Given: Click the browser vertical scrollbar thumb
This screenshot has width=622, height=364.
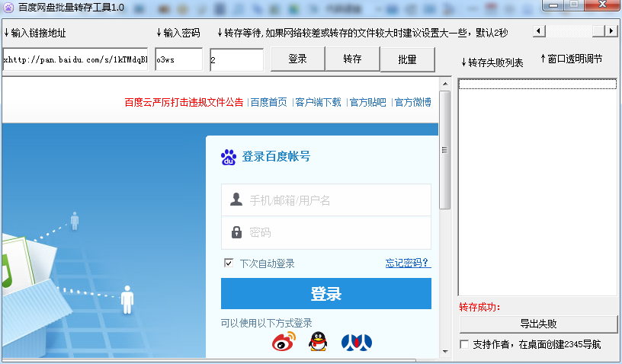Looking at the screenshot, I should coord(445,150).
